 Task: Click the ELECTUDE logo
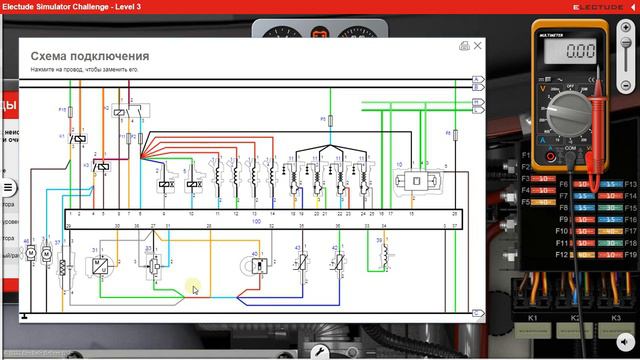[x=597, y=7]
